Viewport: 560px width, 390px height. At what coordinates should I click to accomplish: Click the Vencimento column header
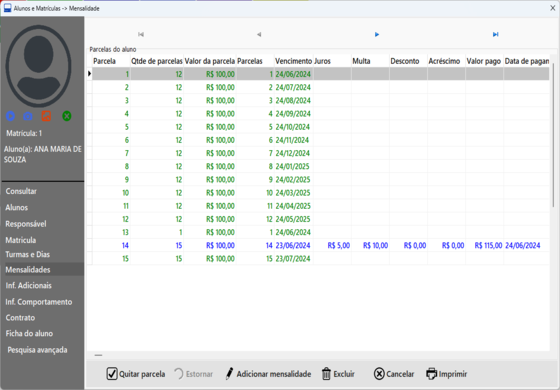[x=294, y=61]
